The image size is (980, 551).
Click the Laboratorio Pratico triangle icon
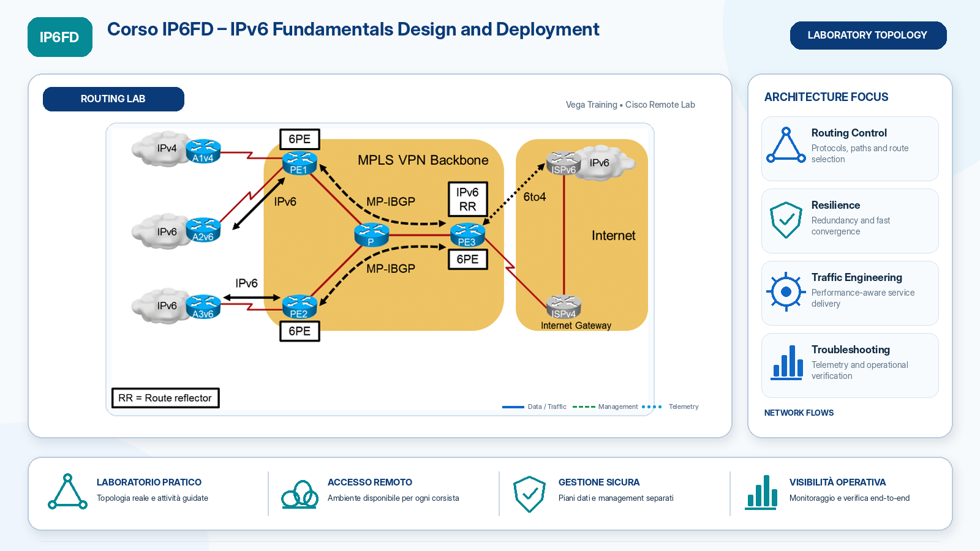click(x=67, y=492)
